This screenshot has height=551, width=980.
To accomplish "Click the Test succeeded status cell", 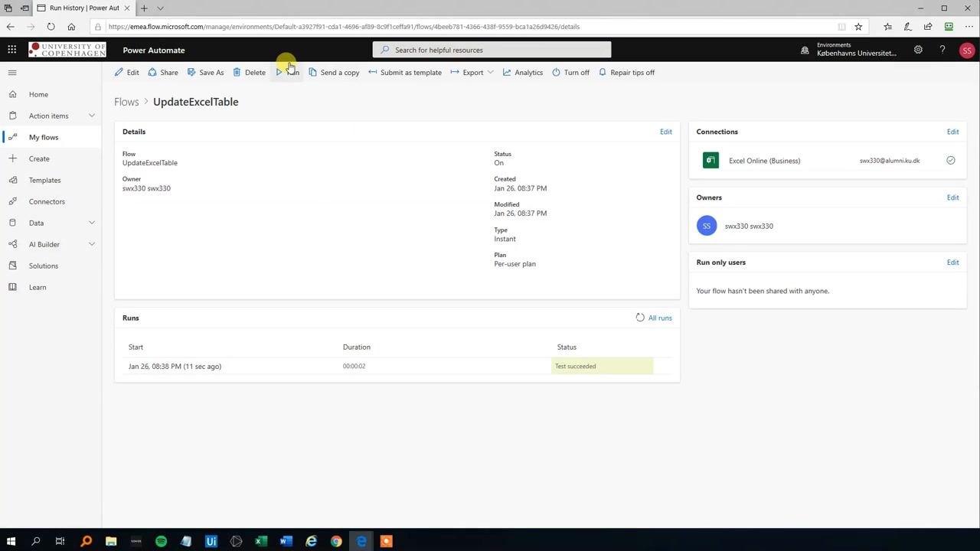I will [x=602, y=367].
